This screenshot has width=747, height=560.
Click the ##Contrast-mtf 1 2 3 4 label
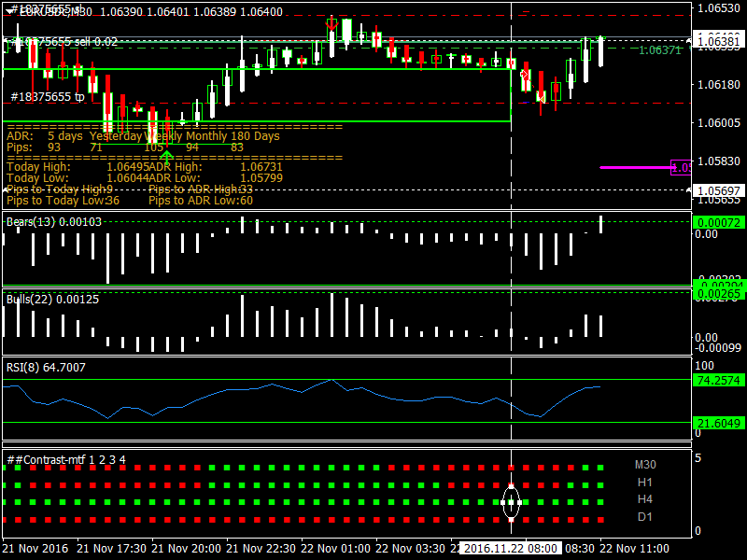click(66, 460)
